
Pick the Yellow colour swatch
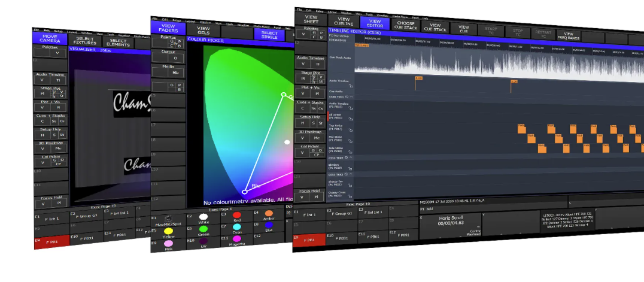(x=168, y=232)
